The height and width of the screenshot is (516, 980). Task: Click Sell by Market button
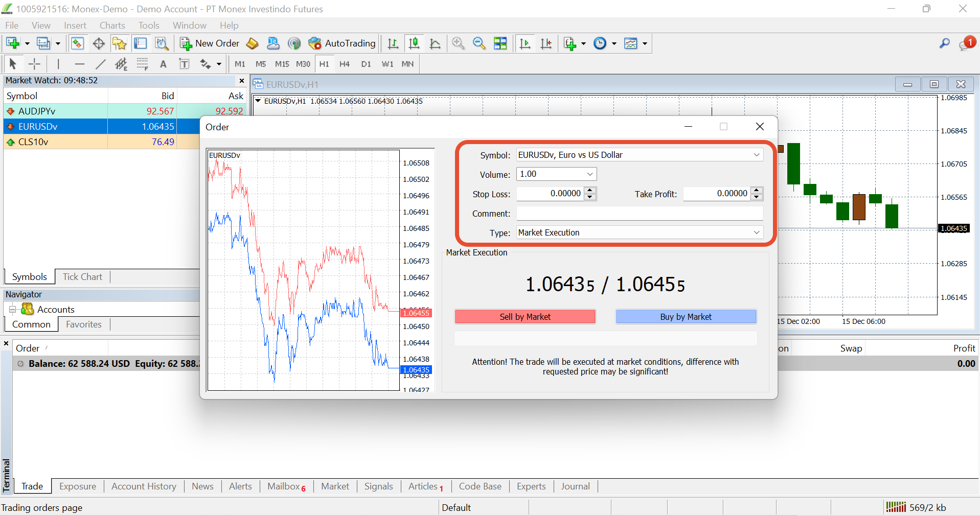point(525,317)
